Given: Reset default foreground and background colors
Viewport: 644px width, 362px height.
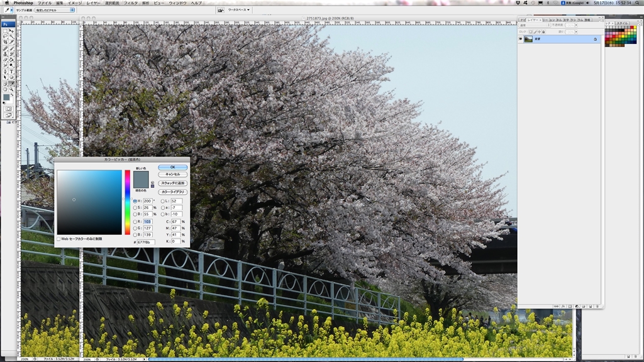Looking at the screenshot, I should [x=4, y=102].
